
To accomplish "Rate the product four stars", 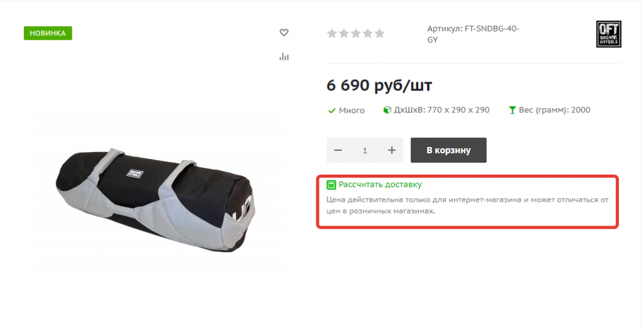I will (x=367, y=34).
